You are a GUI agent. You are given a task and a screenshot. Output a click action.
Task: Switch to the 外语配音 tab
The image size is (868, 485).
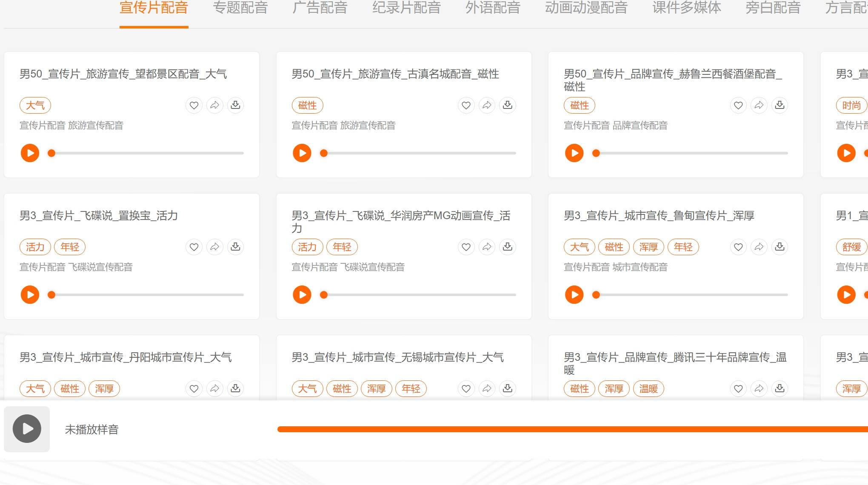493,8
